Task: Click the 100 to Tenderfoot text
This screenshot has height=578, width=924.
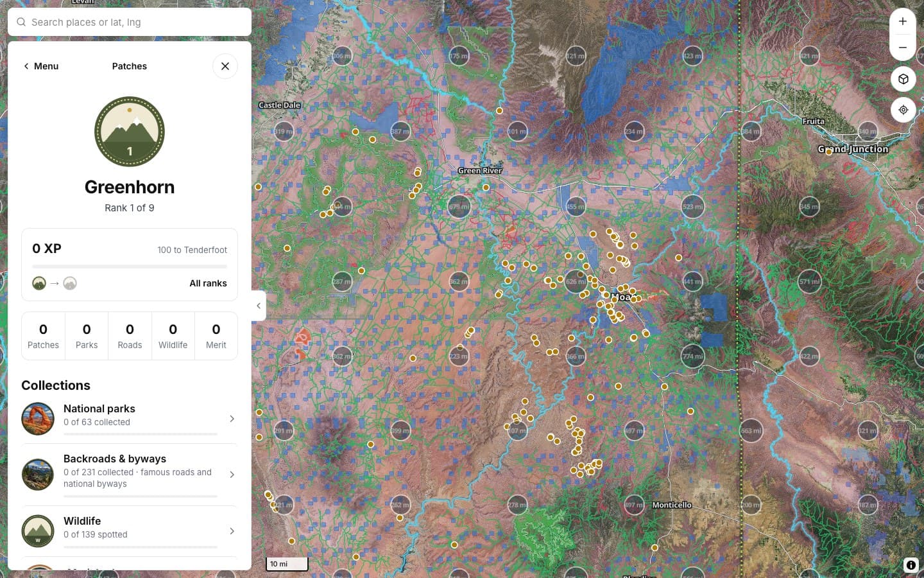Action: pos(192,250)
